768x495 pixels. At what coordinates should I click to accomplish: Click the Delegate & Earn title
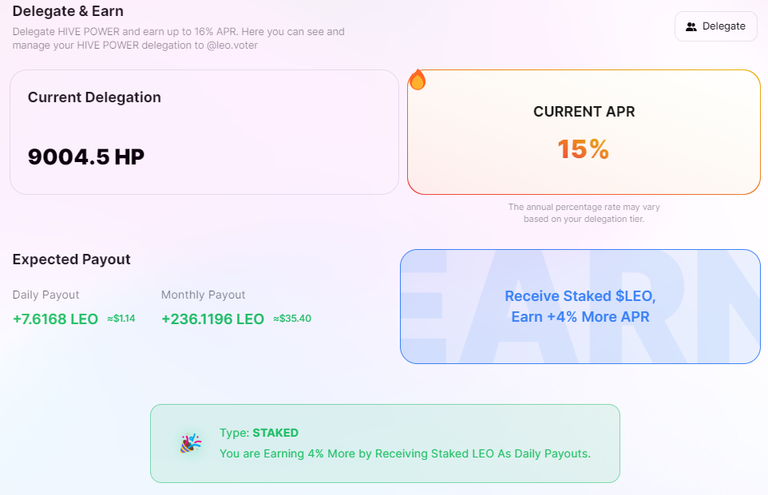(x=68, y=11)
